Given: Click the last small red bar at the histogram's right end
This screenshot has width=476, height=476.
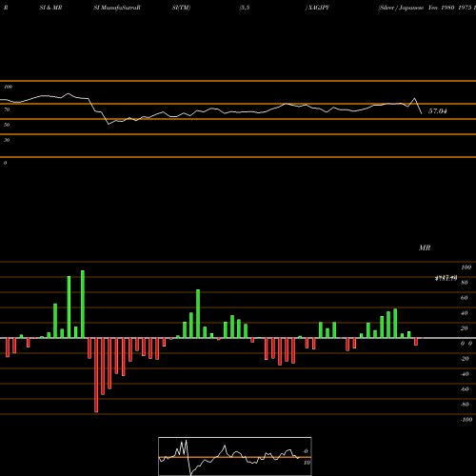Looking at the screenshot, I should 416,342.
